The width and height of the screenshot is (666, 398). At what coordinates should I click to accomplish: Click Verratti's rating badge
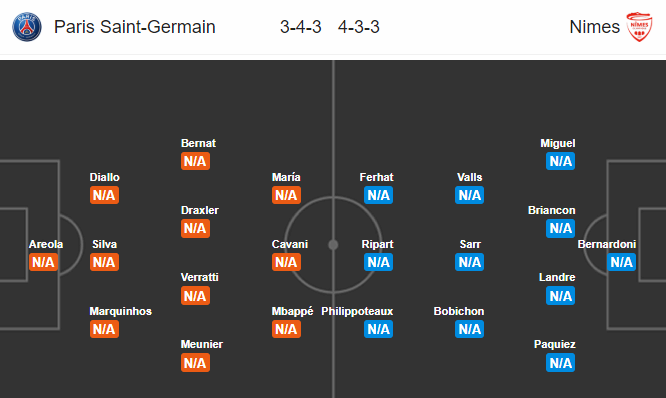coord(195,296)
